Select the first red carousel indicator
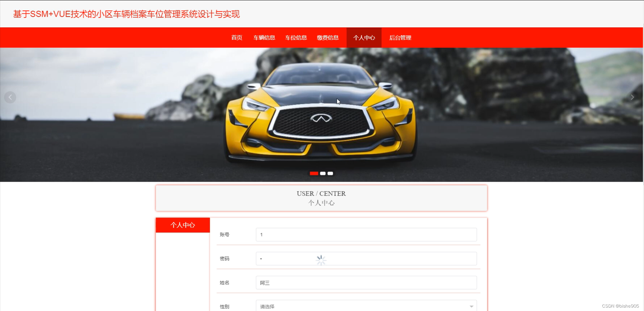The height and width of the screenshot is (311, 644). (314, 173)
